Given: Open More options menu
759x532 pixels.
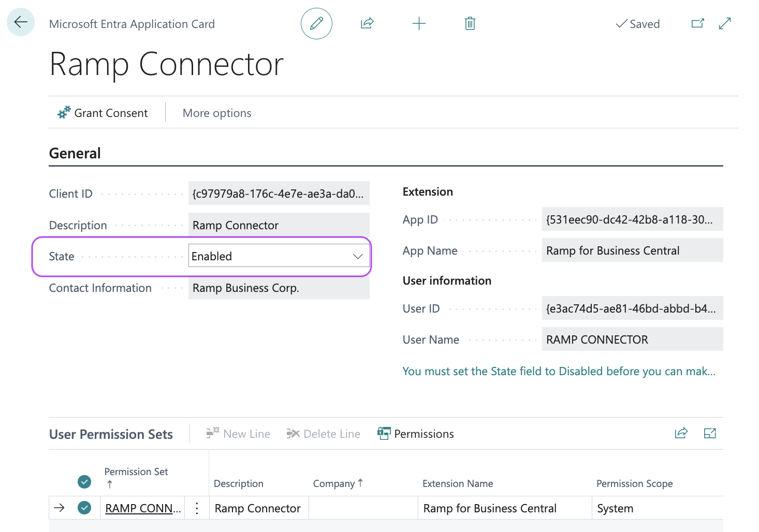Looking at the screenshot, I should click(217, 113).
